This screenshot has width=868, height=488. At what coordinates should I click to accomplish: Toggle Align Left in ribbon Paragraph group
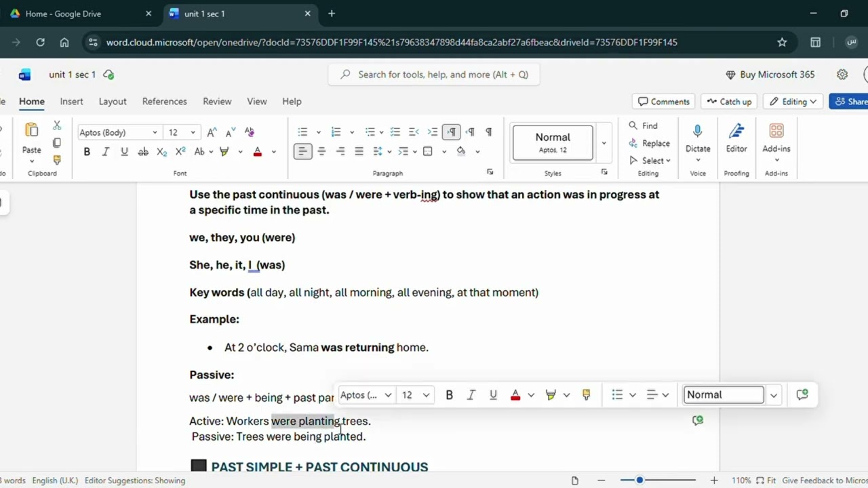coord(302,152)
